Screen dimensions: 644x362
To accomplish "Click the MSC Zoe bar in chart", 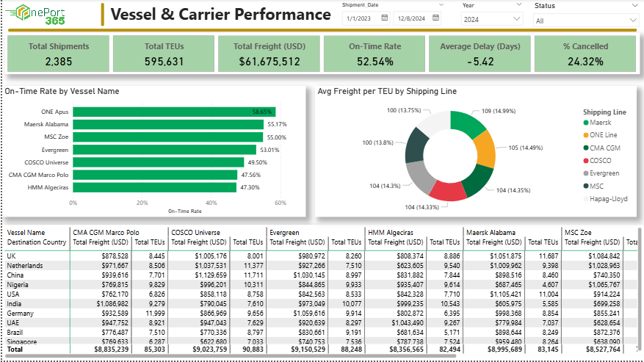I will pyautogui.click(x=168, y=137).
